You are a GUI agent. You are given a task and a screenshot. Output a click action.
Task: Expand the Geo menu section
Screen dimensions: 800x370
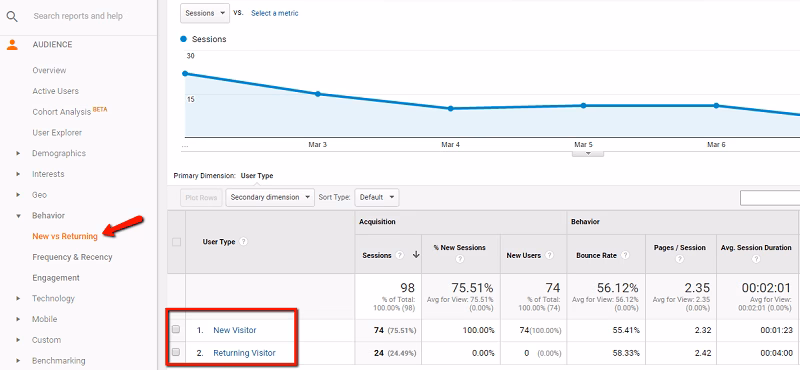(18, 195)
